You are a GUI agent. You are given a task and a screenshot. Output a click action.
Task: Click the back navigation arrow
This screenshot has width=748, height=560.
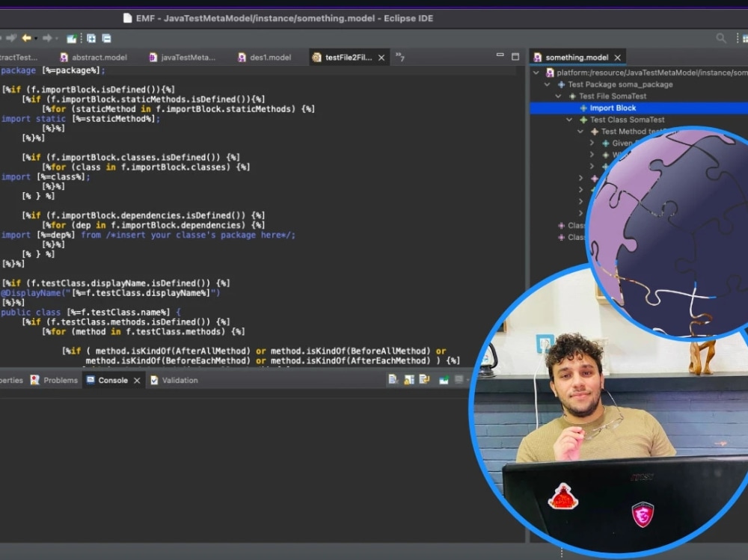click(27, 38)
